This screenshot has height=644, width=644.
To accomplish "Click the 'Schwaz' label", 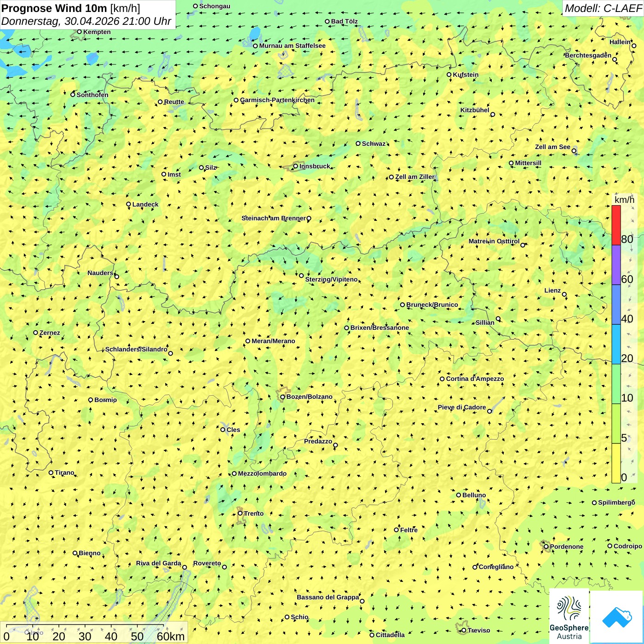I will [374, 144].
